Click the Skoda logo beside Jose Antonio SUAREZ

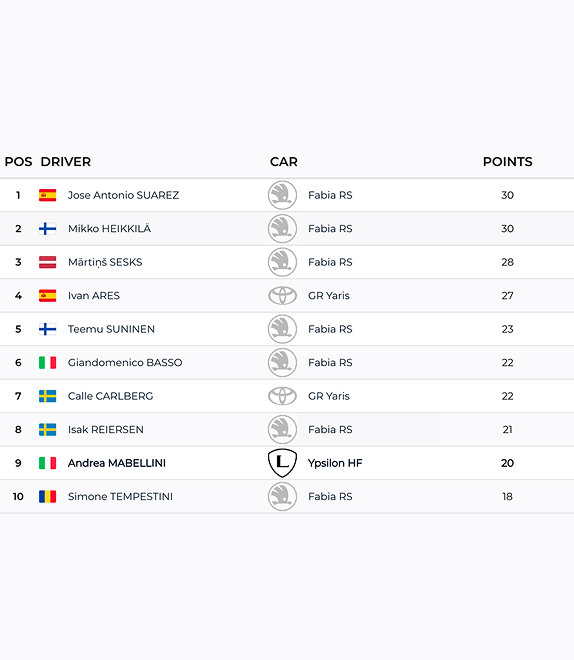point(282,195)
